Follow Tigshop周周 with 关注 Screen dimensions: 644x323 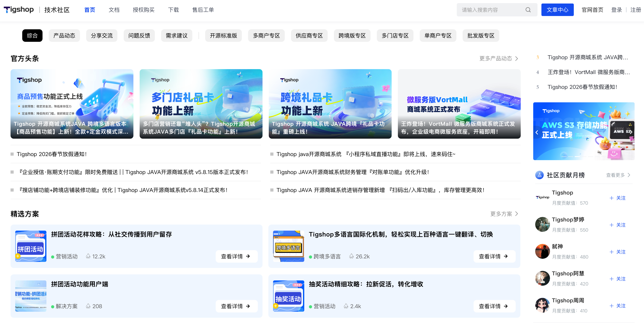[x=617, y=306]
